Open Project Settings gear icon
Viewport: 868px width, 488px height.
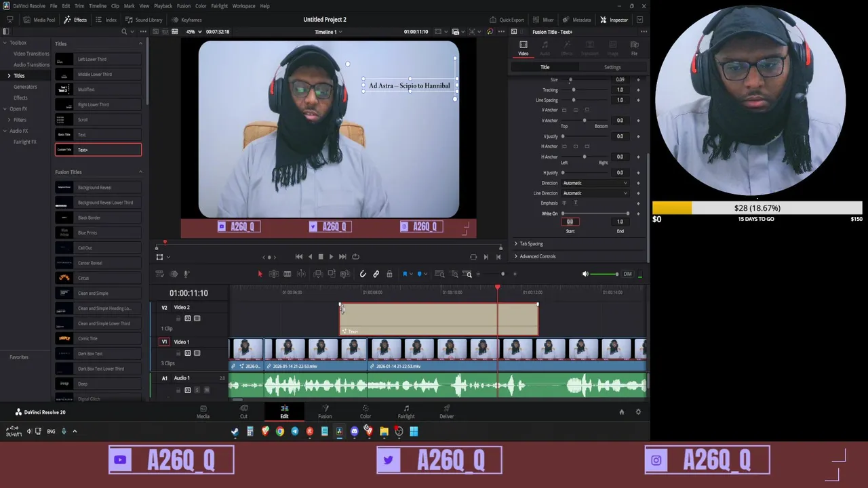638,411
